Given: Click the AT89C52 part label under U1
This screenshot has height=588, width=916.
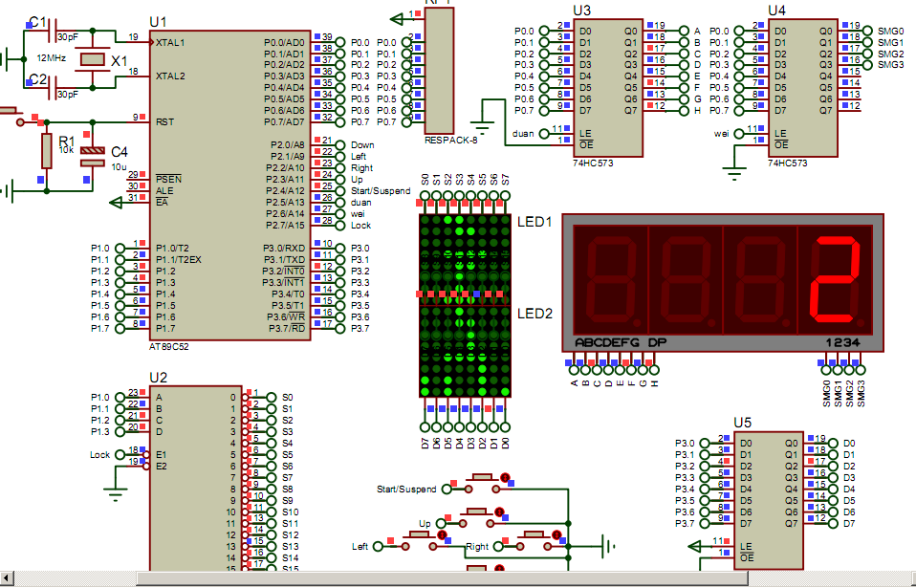Looking at the screenshot, I should pyautogui.click(x=169, y=346).
